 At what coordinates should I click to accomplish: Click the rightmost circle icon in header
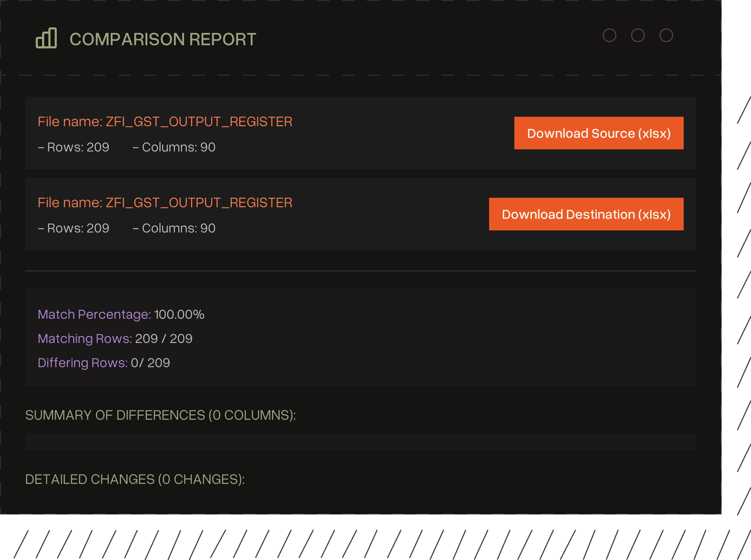click(667, 35)
